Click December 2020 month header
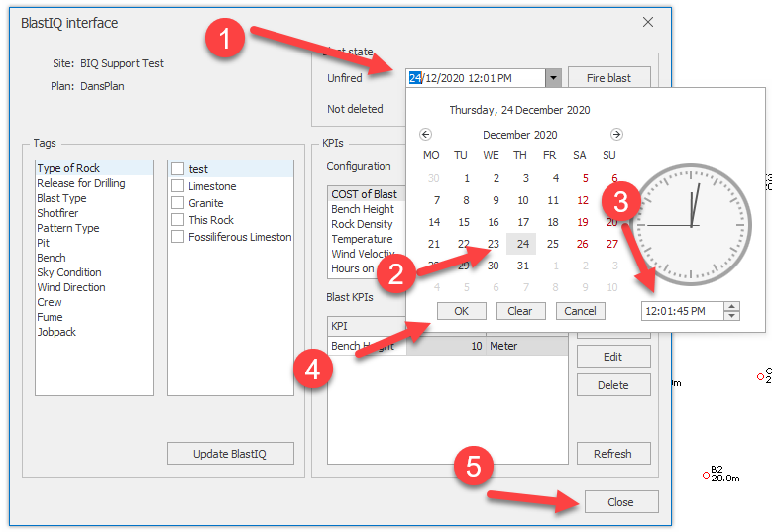Image resolution: width=772 pixels, height=532 pixels. (x=520, y=135)
